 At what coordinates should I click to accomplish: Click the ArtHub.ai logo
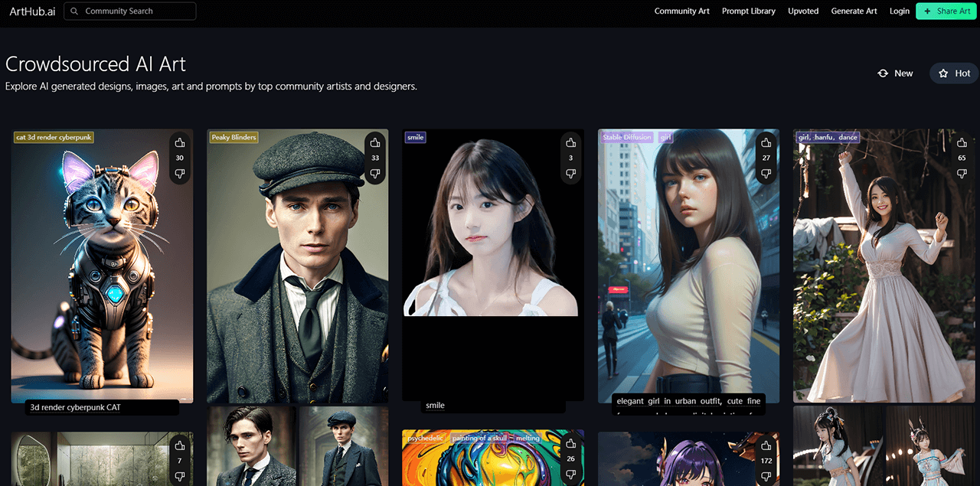32,11
